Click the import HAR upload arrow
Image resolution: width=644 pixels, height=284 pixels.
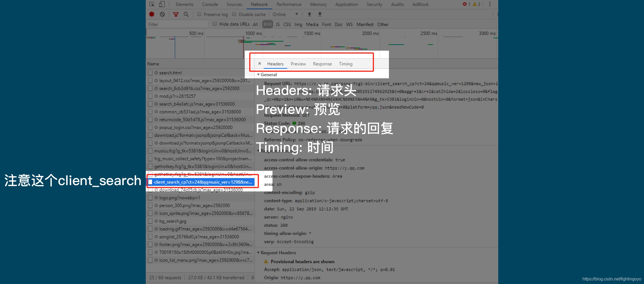[x=309, y=14]
